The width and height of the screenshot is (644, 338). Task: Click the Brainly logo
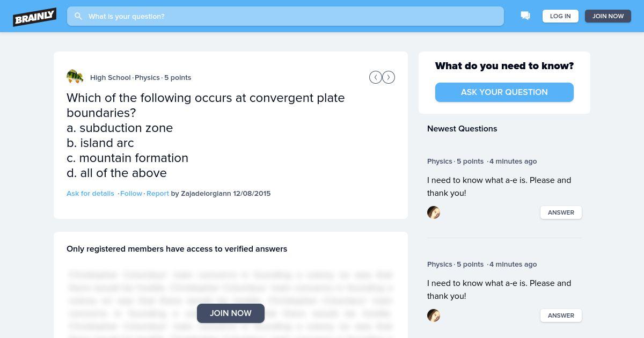[35, 17]
